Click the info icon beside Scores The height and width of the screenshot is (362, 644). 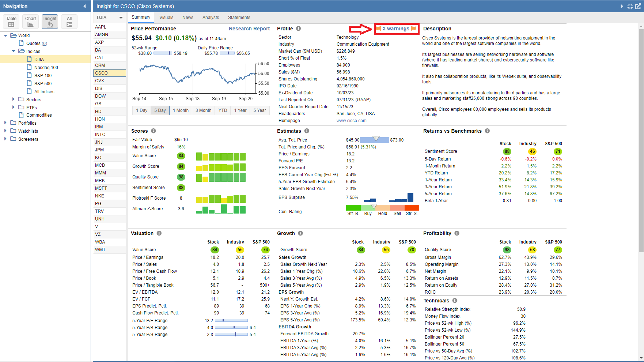154,131
